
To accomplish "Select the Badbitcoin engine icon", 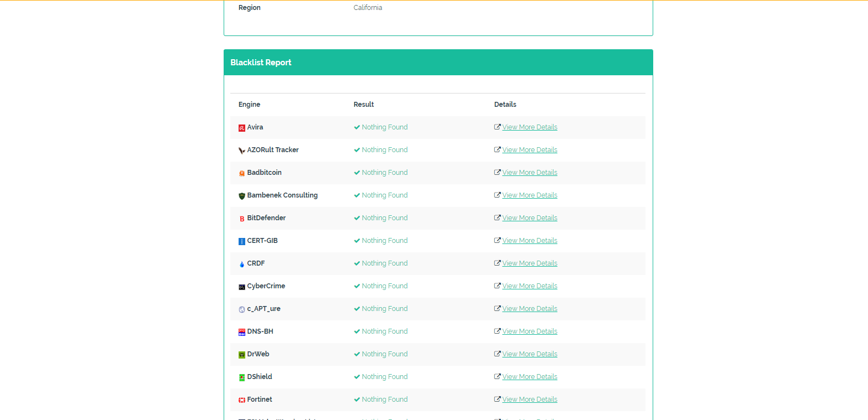I will (242, 173).
